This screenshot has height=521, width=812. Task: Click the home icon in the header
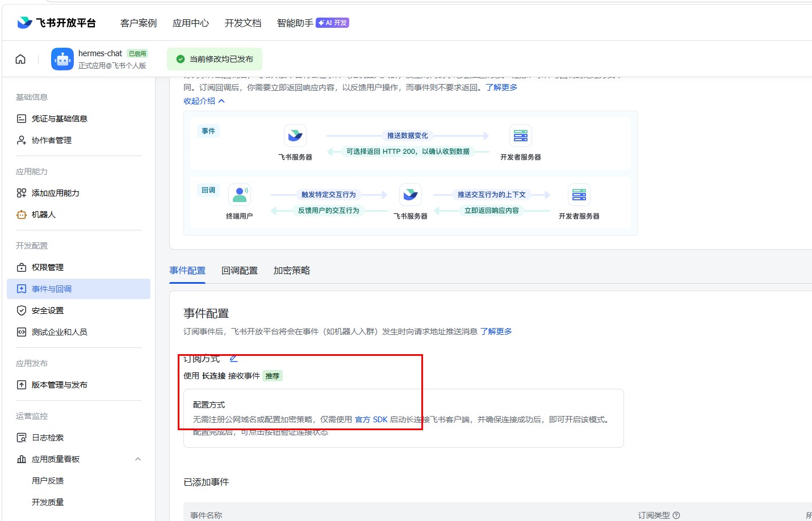20,59
